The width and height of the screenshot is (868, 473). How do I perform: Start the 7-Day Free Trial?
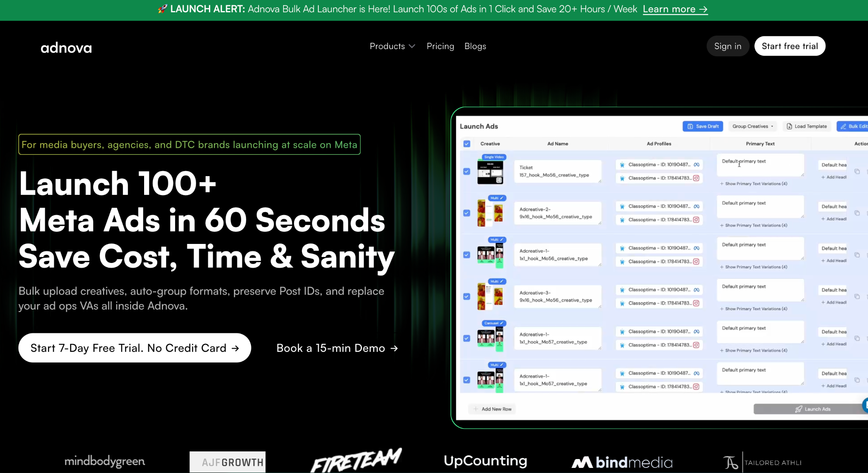pyautogui.click(x=134, y=348)
